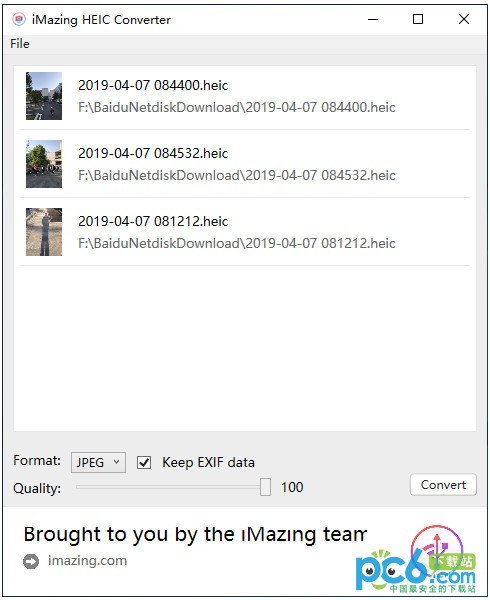The height and width of the screenshot is (600, 490).
Task: Open the File menu
Action: click(x=20, y=44)
